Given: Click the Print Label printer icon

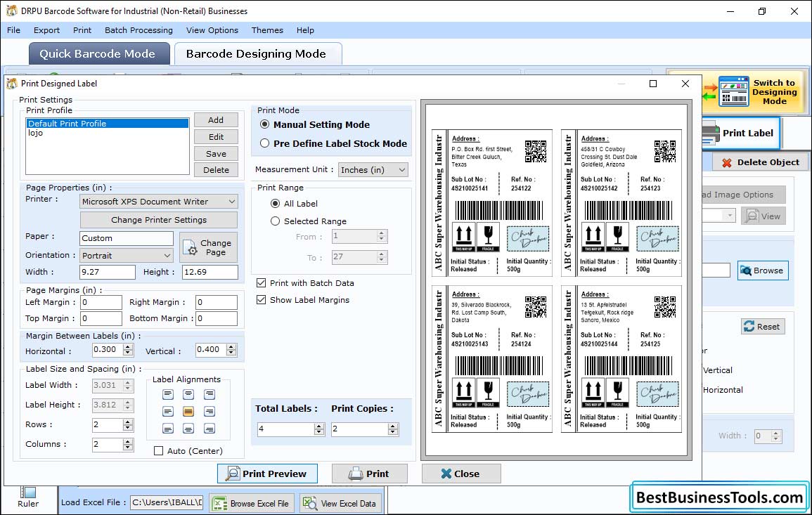Looking at the screenshot, I should (x=711, y=133).
